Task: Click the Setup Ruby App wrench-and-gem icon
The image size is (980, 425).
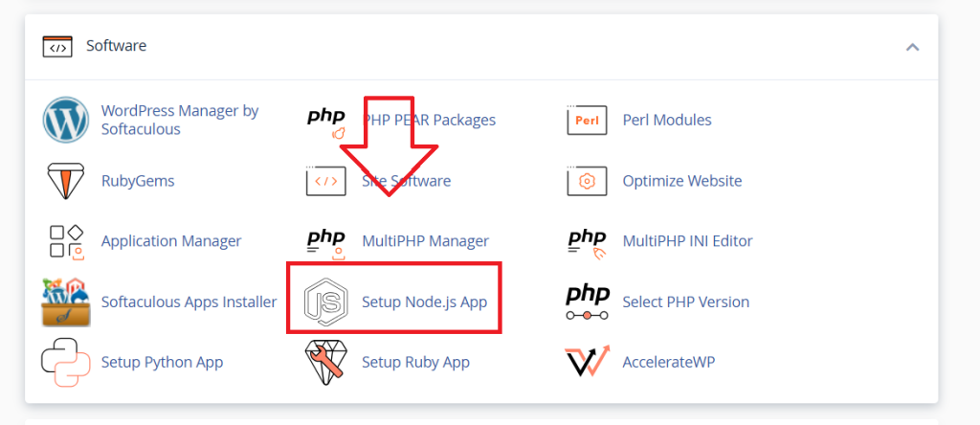Action: (x=325, y=362)
